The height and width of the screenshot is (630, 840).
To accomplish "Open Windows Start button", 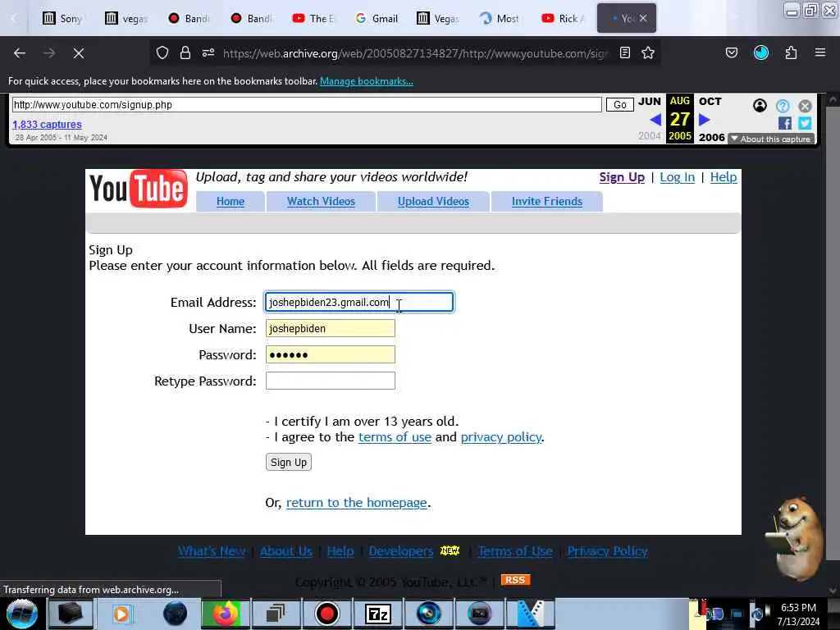I will click(22, 614).
